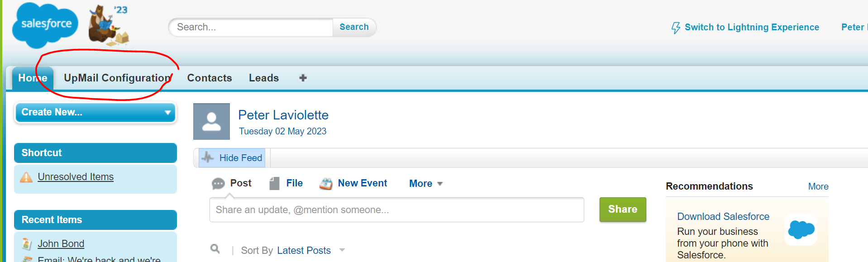868x262 pixels.
Task: Click the feed search magnifier icon
Action: pyautogui.click(x=215, y=249)
